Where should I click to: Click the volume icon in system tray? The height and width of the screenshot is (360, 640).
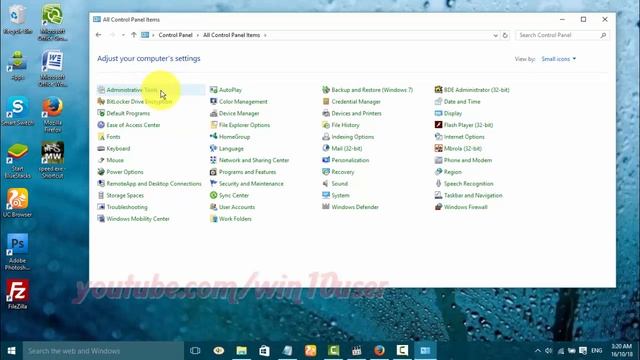click(x=549, y=351)
